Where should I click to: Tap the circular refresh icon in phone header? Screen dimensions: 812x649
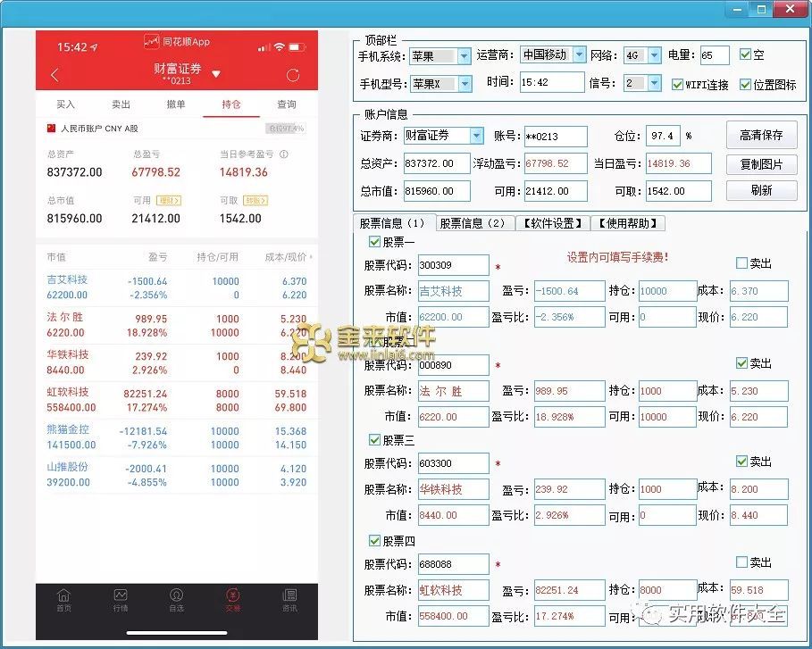point(293,75)
